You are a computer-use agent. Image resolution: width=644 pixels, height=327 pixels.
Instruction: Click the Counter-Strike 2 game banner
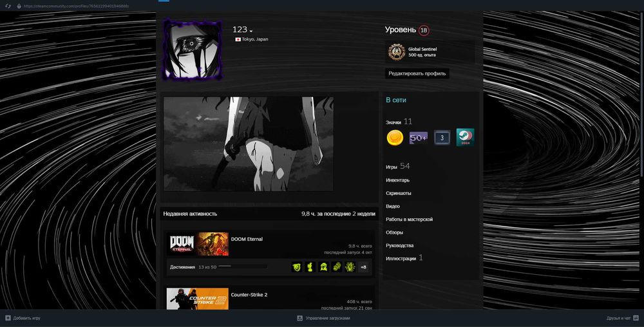point(198,299)
